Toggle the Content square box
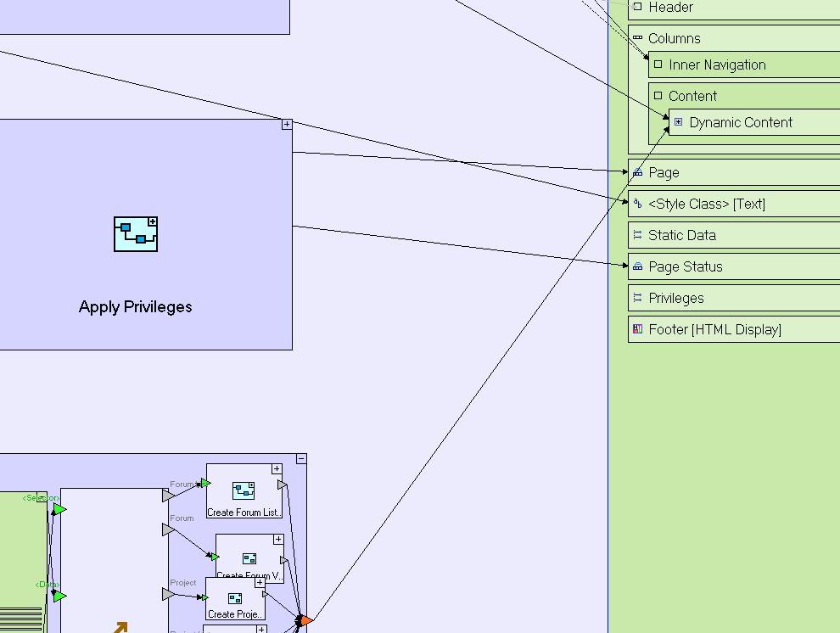 [x=658, y=96]
